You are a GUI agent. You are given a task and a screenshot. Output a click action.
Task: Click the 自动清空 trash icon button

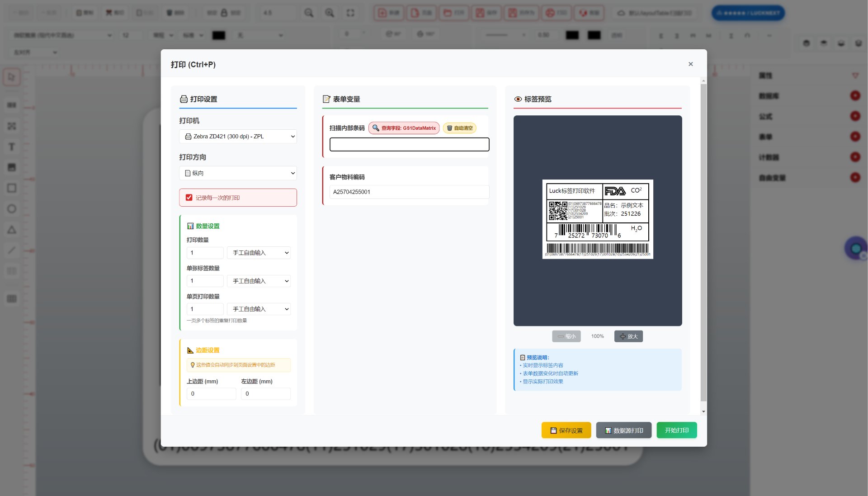click(459, 128)
